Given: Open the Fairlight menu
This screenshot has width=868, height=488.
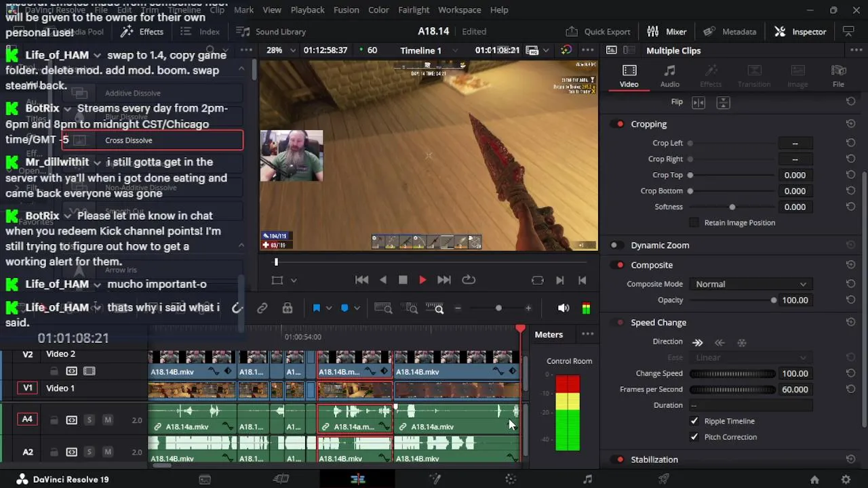Looking at the screenshot, I should [414, 10].
